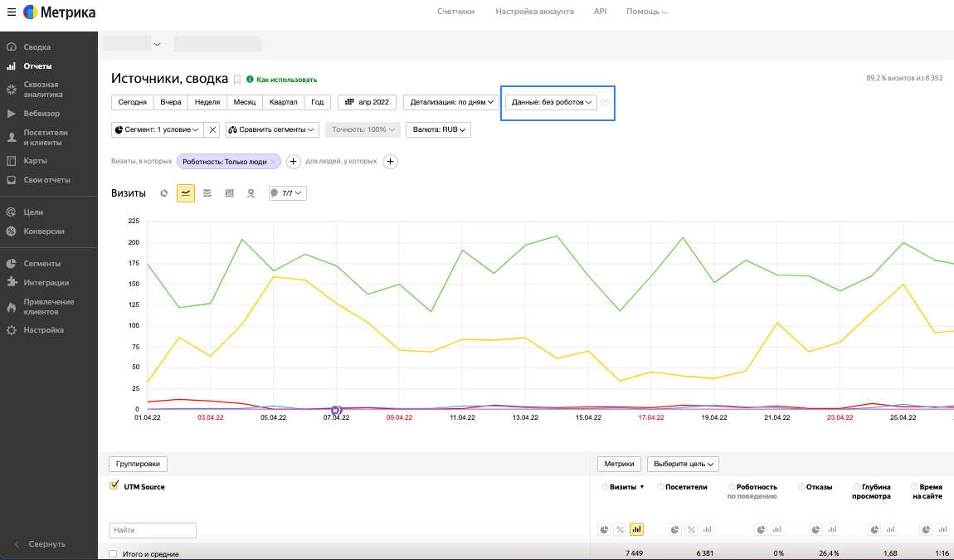Toggle the percent display for Визиты column
This screenshot has height=560, width=954.
point(621,529)
